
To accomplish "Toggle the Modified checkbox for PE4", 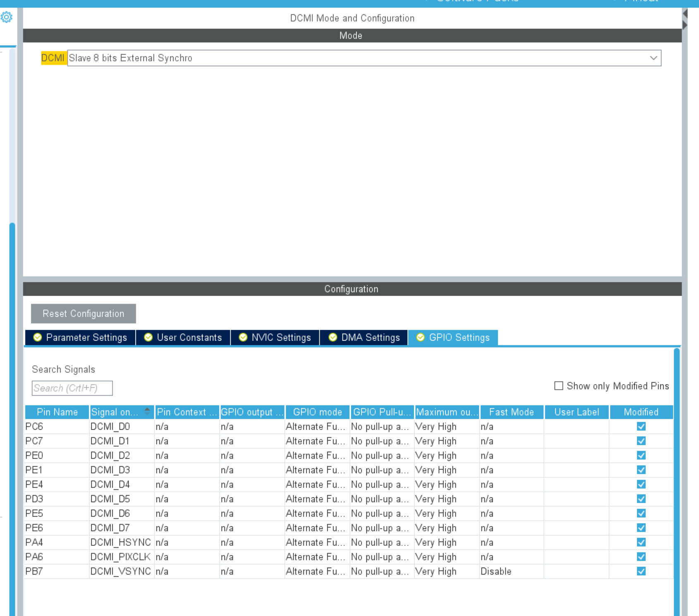I will click(x=641, y=484).
